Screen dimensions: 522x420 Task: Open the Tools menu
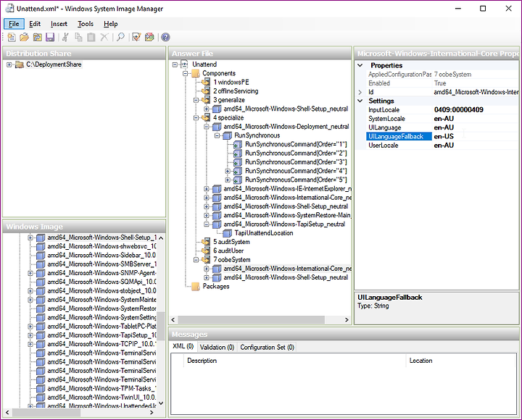pos(86,24)
